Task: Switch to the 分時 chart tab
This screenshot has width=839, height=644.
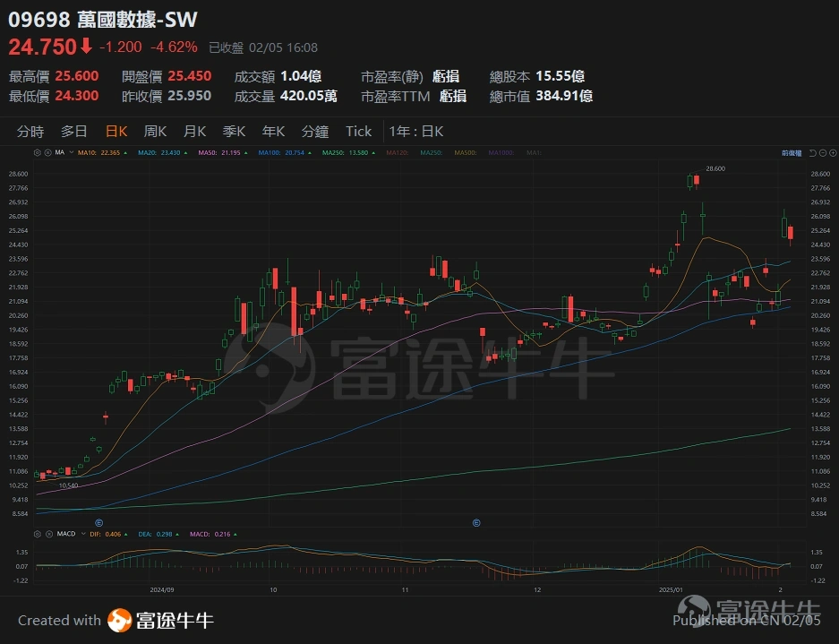Action: point(30,132)
